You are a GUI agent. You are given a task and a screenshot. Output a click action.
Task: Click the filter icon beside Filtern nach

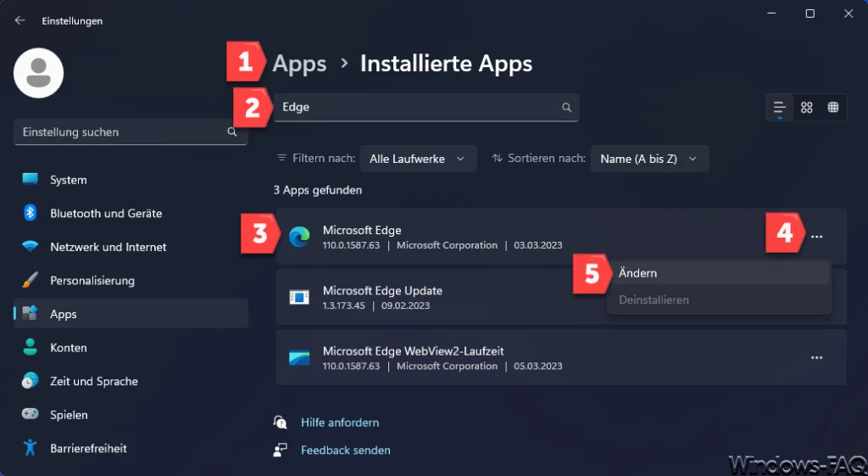(281, 158)
